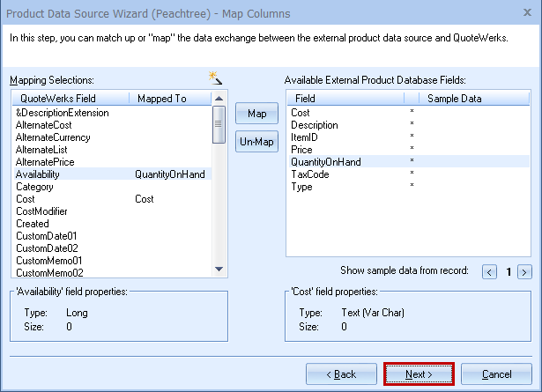Click the auto-map magic wand icon
The image size is (542, 392).
point(215,78)
